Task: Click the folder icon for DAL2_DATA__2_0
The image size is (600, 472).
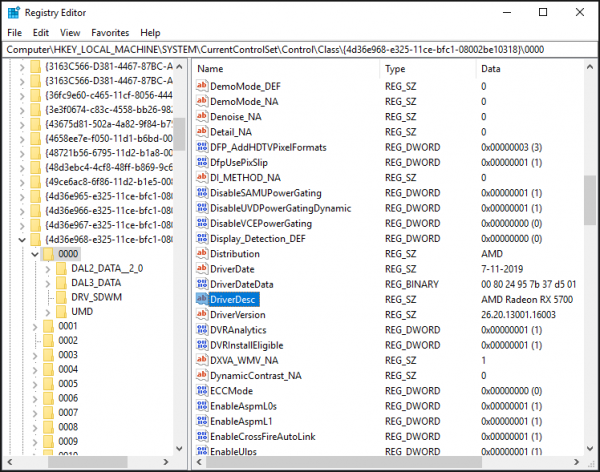Action: coord(59,268)
